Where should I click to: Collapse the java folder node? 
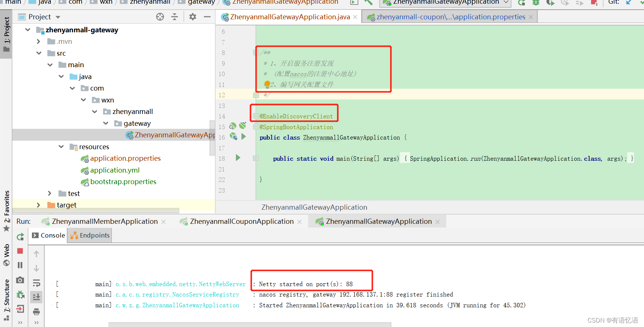61,76
